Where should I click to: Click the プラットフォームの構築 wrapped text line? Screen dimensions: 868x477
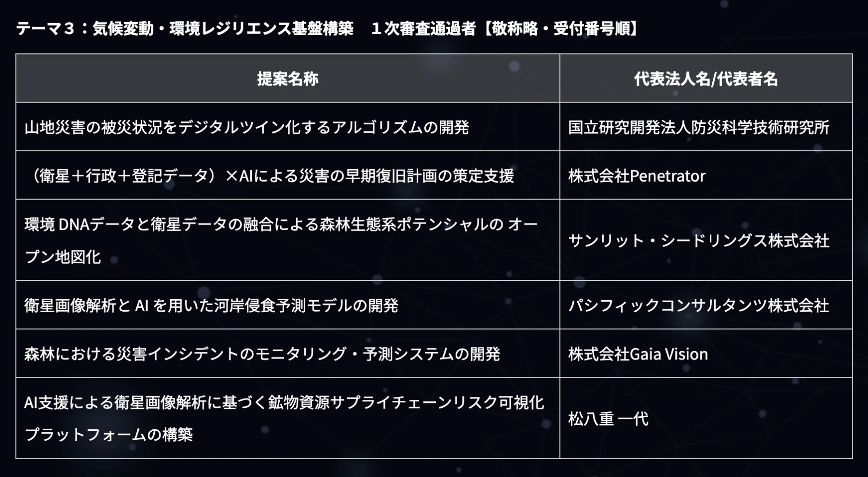click(x=108, y=435)
